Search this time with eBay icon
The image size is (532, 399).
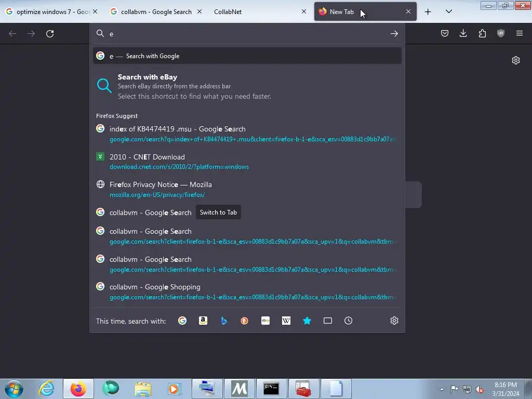(265, 321)
